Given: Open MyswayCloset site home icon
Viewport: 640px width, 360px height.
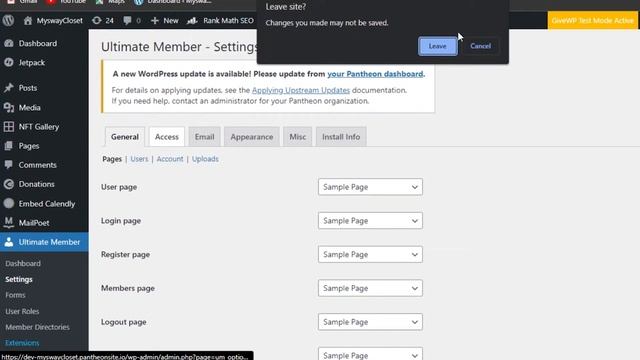Looking at the screenshot, I should pyautogui.click(x=28, y=20).
